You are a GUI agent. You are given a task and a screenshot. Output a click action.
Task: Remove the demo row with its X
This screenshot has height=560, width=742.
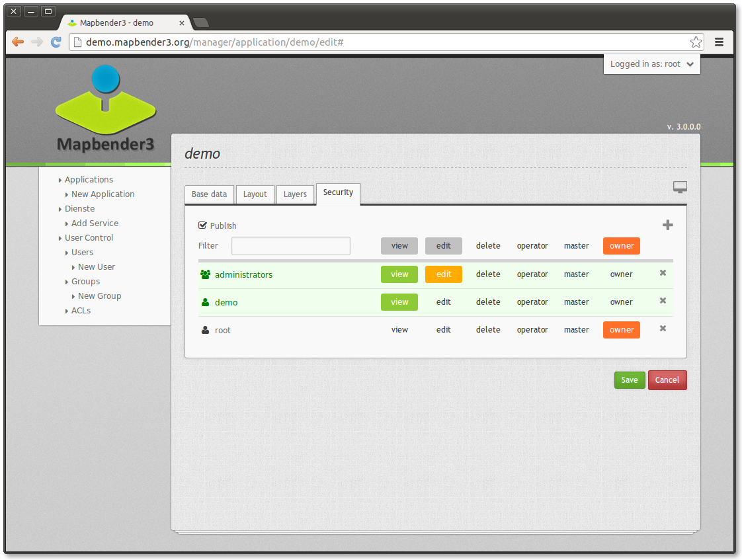coord(663,301)
